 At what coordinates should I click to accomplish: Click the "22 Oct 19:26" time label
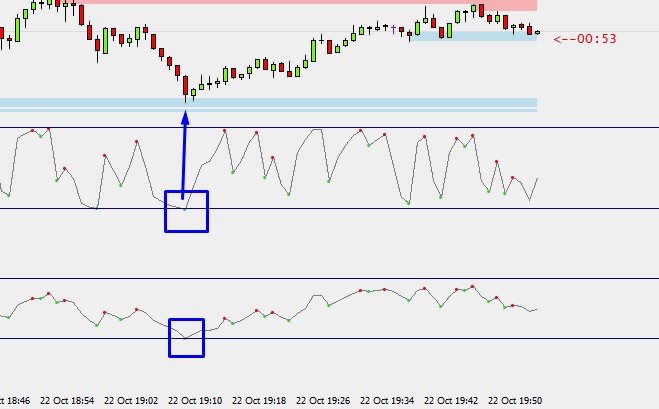[x=323, y=401]
